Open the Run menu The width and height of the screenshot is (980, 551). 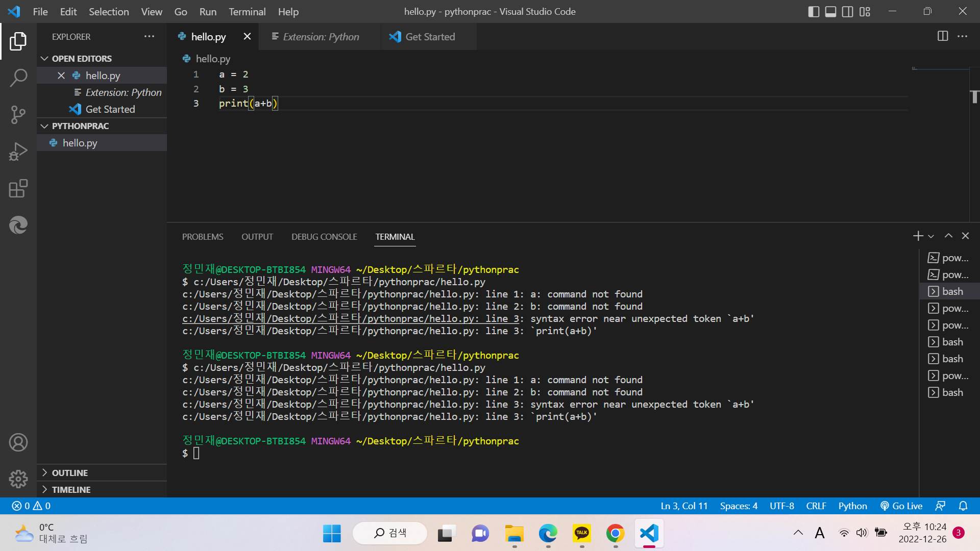[208, 12]
